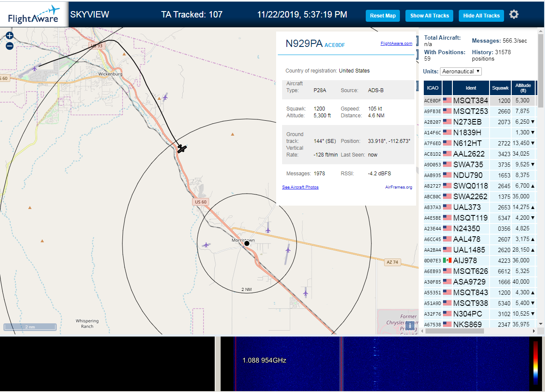The image size is (545, 392).
Task: Select the SWA2262 aircraft row
Action: click(x=480, y=197)
